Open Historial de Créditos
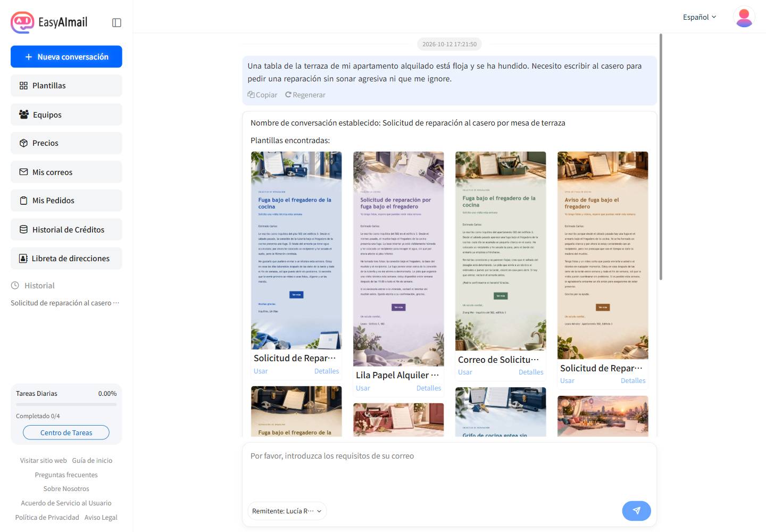 [66, 229]
